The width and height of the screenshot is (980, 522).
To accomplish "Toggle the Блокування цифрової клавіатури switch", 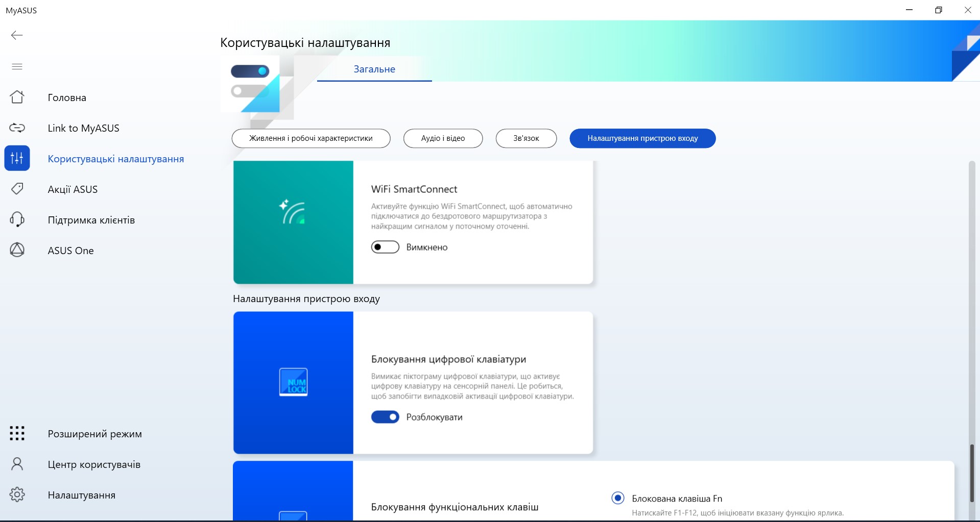I will (385, 417).
